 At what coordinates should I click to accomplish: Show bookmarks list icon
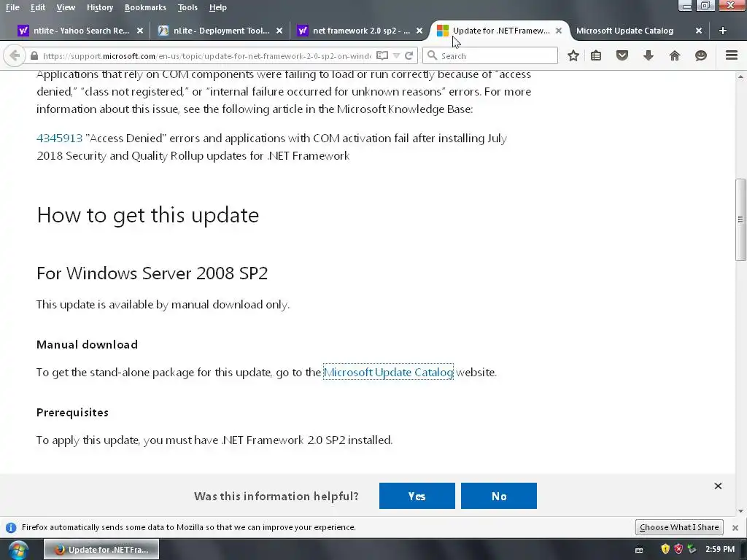[x=595, y=55]
